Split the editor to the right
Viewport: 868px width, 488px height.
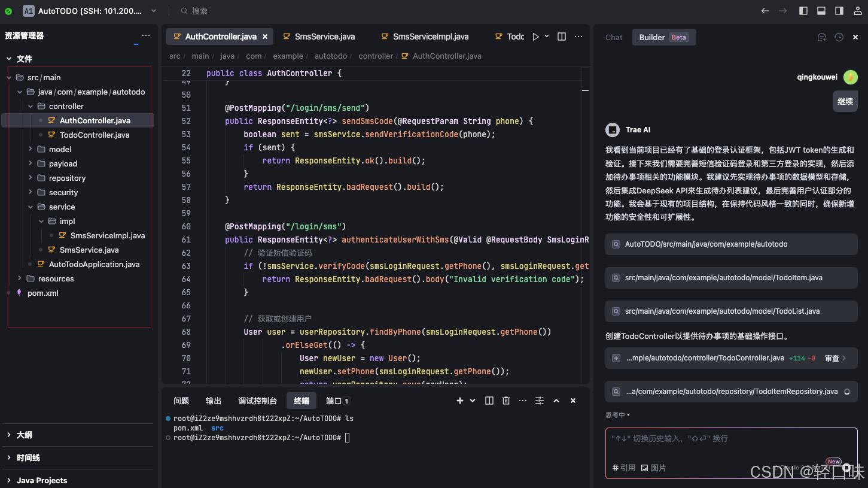pos(562,37)
